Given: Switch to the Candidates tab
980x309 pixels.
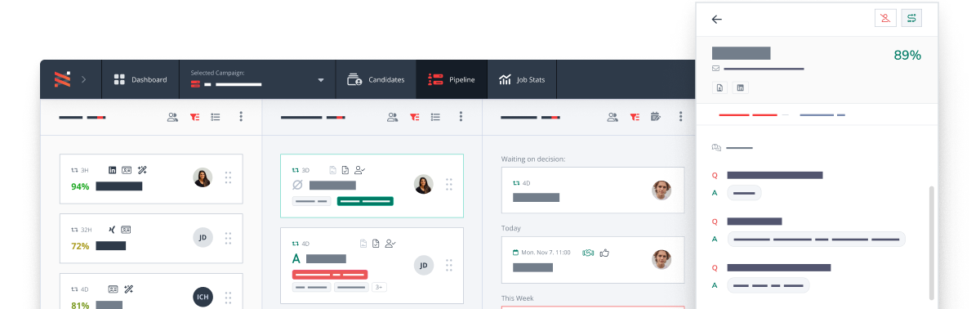Looking at the screenshot, I should (x=376, y=79).
